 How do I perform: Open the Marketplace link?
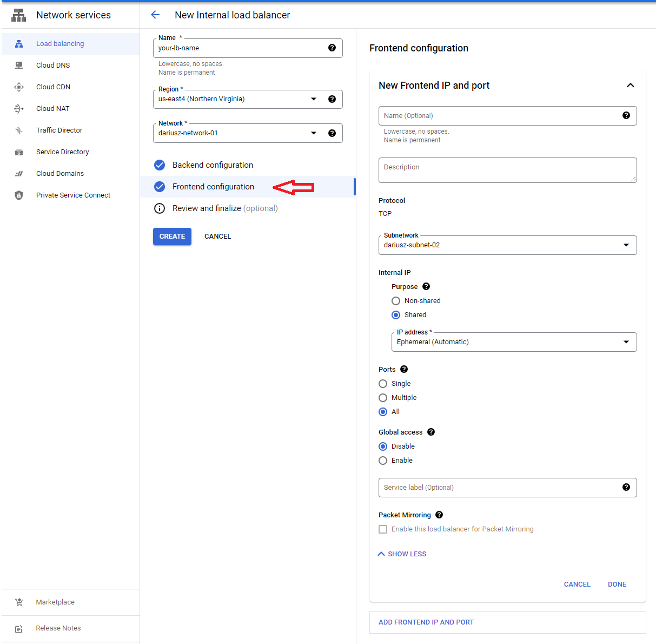[x=70, y=602]
